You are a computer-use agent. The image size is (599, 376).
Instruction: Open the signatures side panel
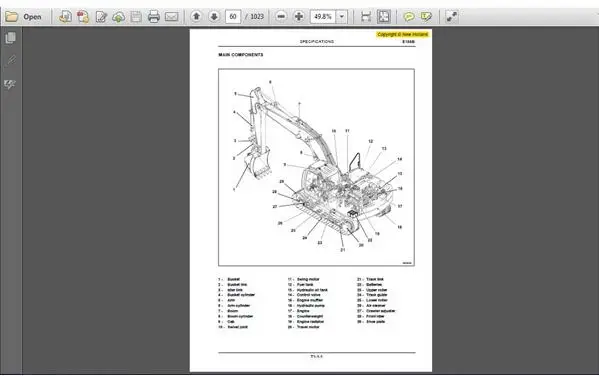(10, 84)
